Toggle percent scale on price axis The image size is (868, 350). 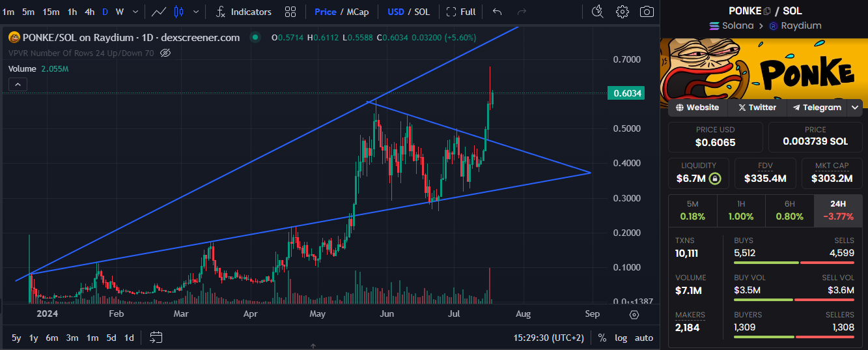602,338
